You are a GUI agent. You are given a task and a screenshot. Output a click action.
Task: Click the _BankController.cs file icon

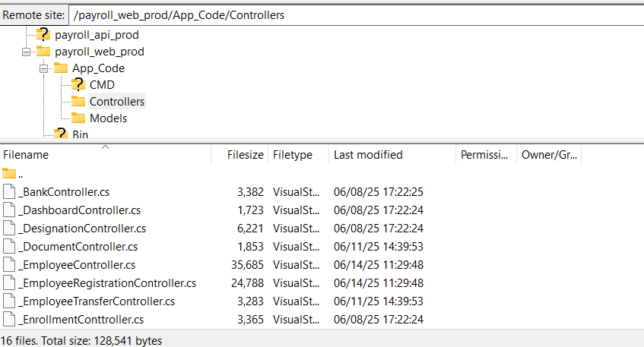9,192
